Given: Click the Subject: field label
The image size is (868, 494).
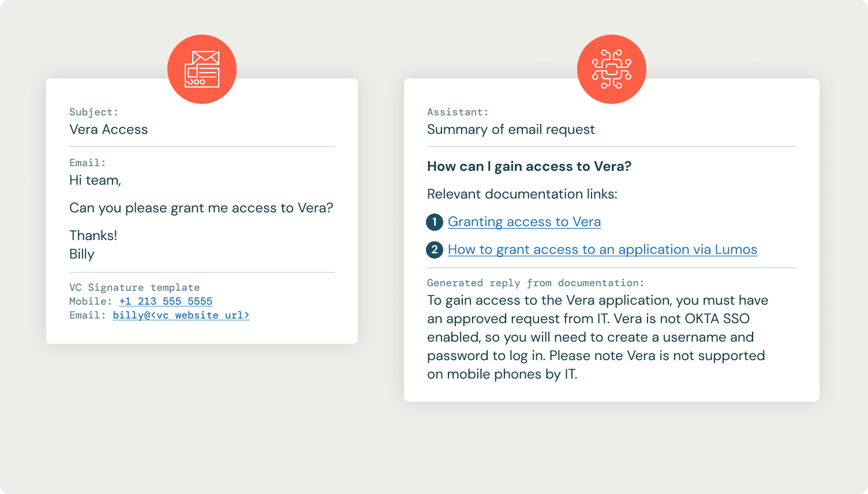Looking at the screenshot, I should pos(93,112).
